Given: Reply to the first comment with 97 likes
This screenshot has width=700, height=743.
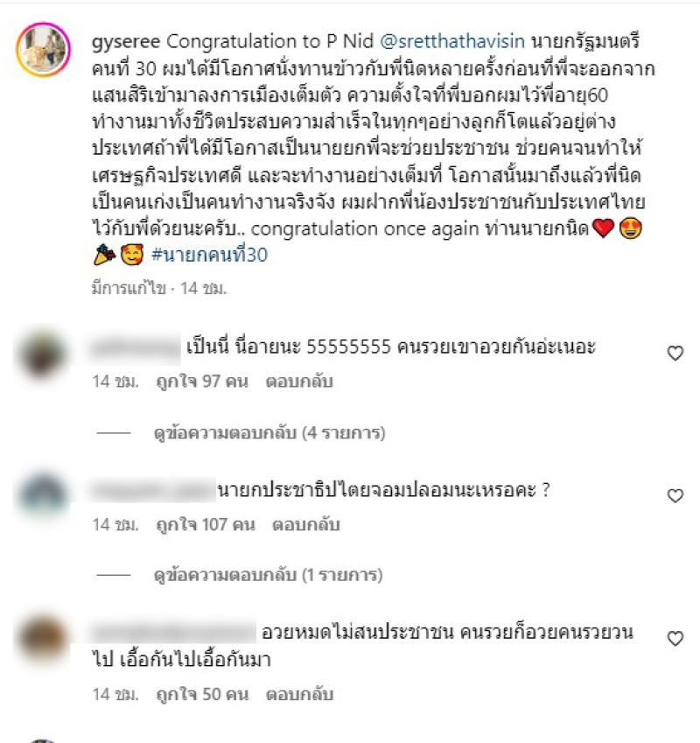Looking at the screenshot, I should (299, 381).
